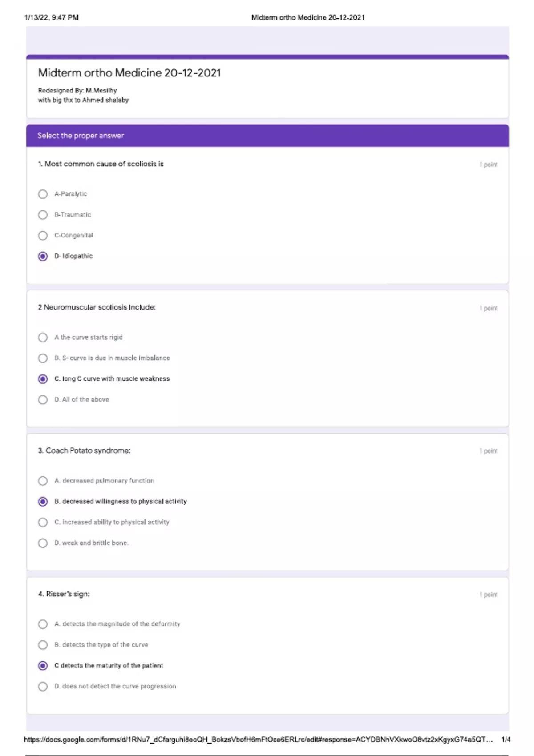This screenshot has width=534, height=756.
Task: Select 'detects the maturity of the patient'
Action: [43, 666]
